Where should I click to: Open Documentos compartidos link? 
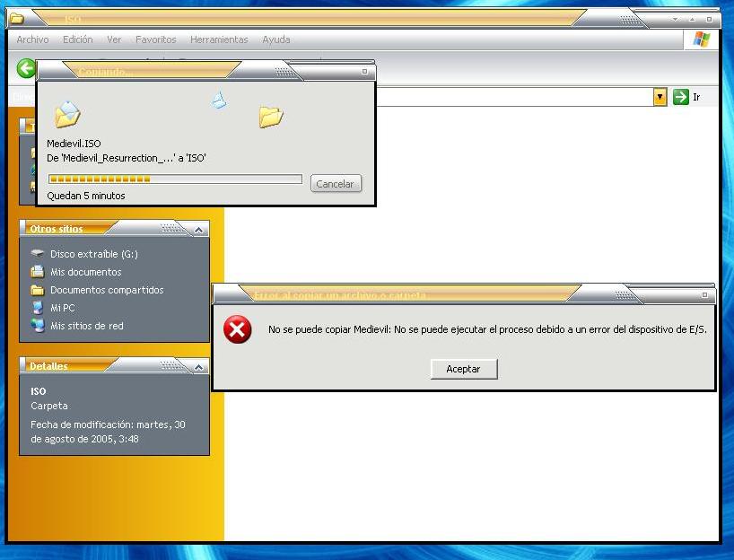click(x=107, y=290)
